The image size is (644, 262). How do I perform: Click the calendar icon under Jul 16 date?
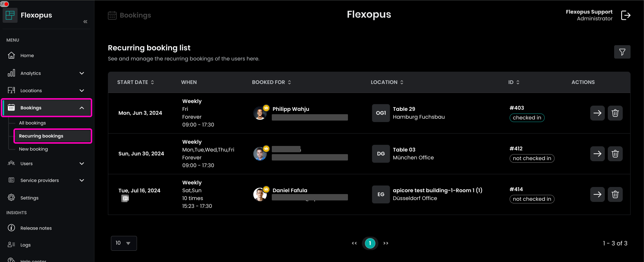125,199
